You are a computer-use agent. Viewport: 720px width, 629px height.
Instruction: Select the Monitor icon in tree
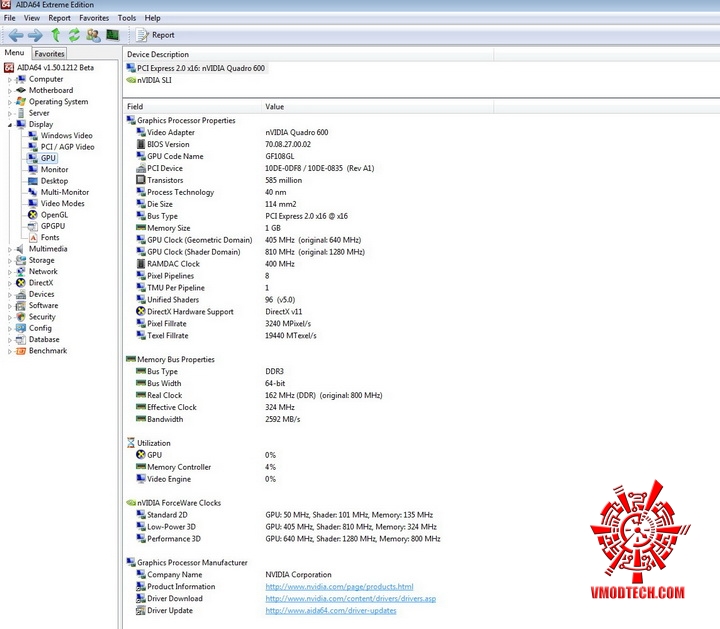33,169
